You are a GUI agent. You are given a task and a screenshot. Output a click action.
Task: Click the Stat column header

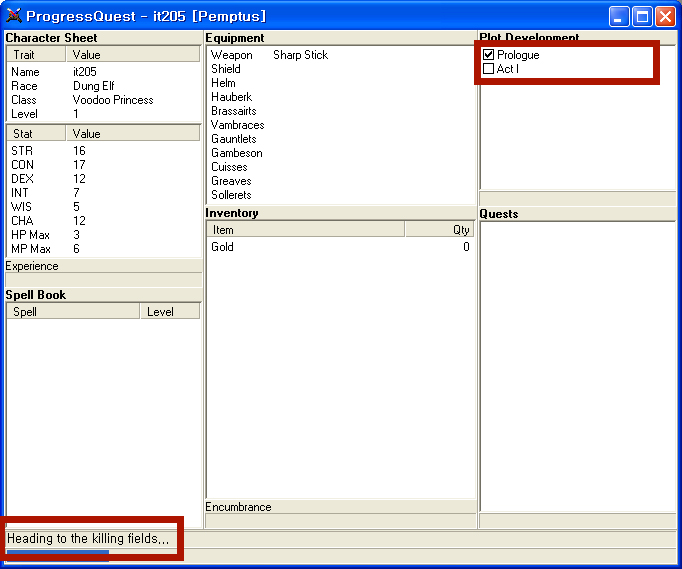pos(36,134)
